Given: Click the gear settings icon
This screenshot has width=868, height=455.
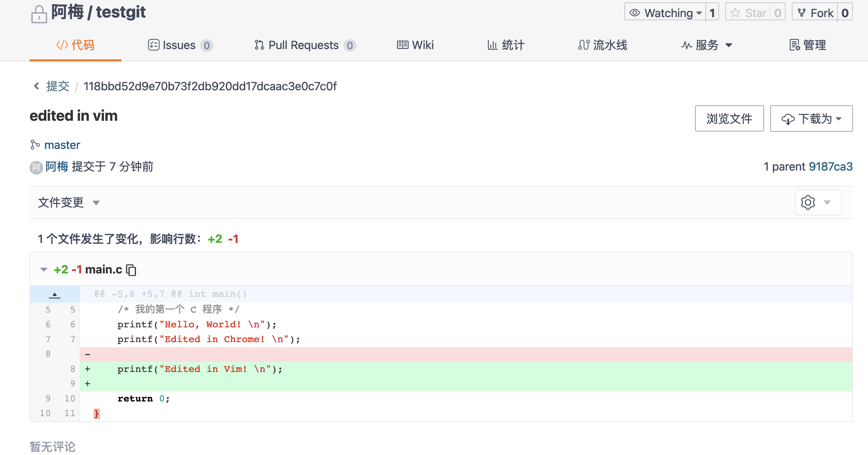Looking at the screenshot, I should tap(808, 202).
